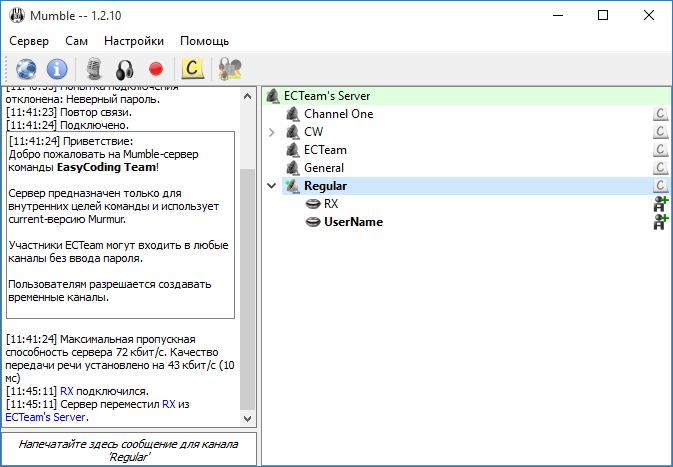The image size is (673, 467).
Task: Toggle recording with the red record button
Action: click(155, 69)
